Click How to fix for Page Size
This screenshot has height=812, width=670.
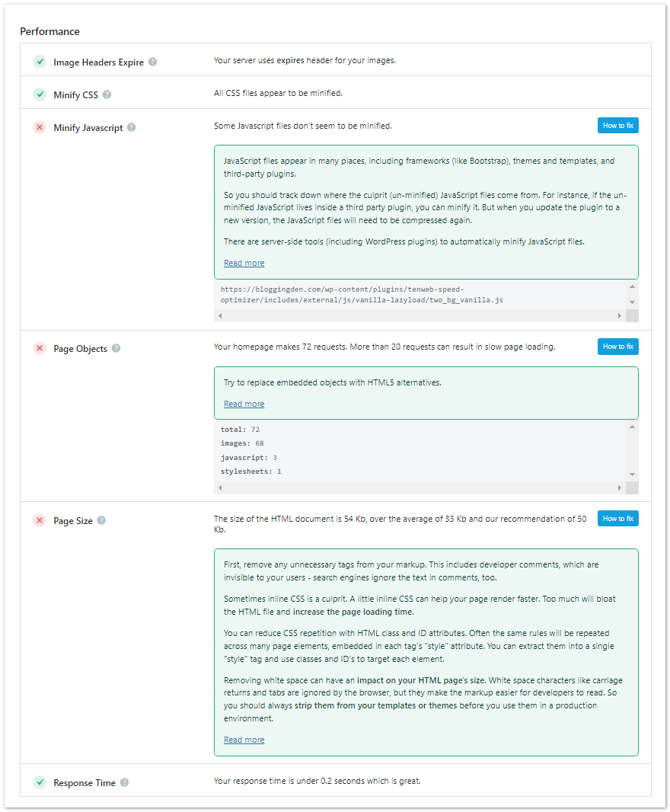[x=618, y=518]
